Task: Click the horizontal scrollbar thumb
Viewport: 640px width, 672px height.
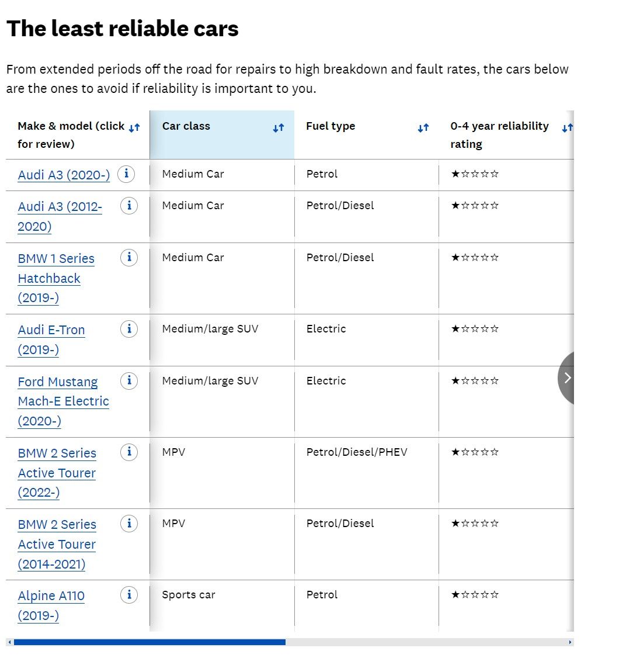Action: (149, 642)
